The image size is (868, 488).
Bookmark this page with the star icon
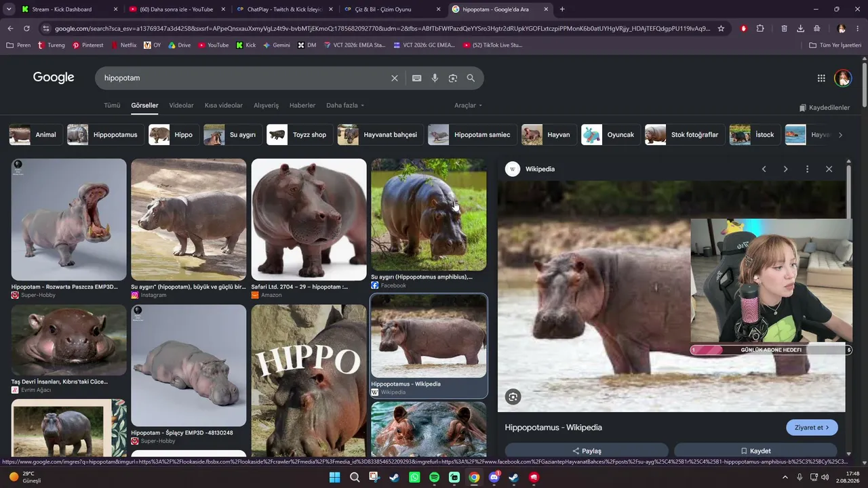coord(721,28)
